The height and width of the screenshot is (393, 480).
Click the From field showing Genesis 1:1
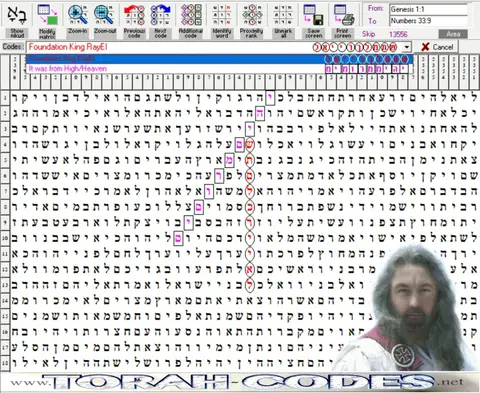[428, 9]
